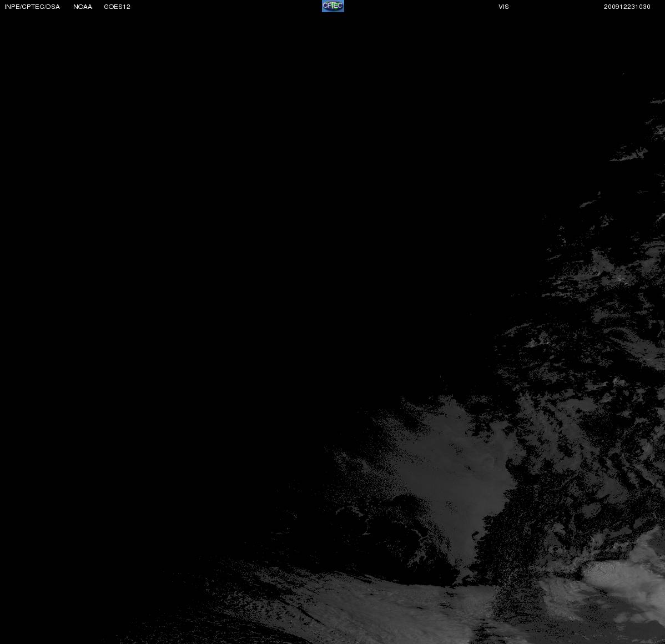This screenshot has height=644, width=665.
Task: Click the INPE/CPTEC/DSA header text
Action: point(32,7)
